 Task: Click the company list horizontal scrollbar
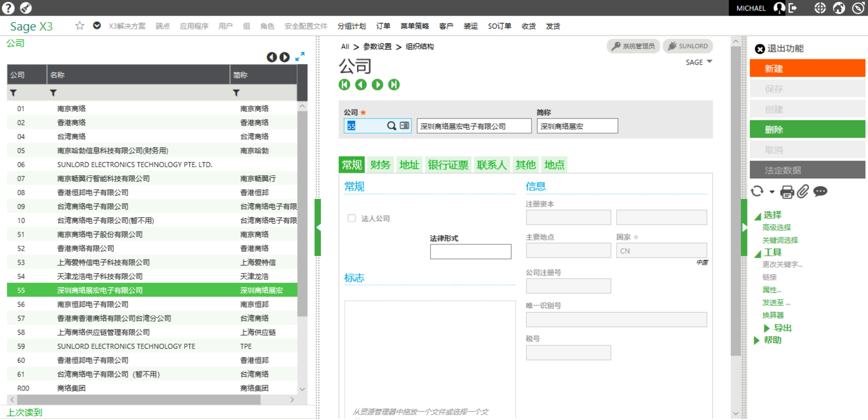point(138,400)
